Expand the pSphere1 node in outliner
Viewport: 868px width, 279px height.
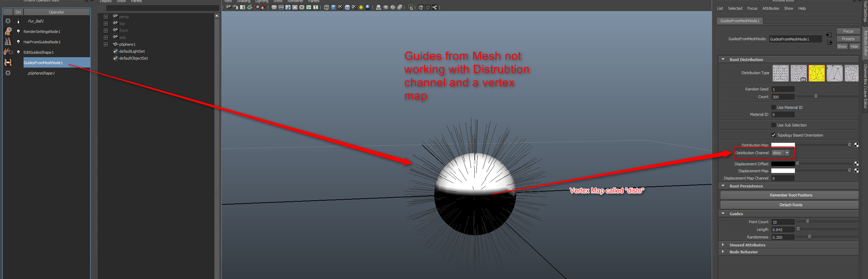click(106, 44)
